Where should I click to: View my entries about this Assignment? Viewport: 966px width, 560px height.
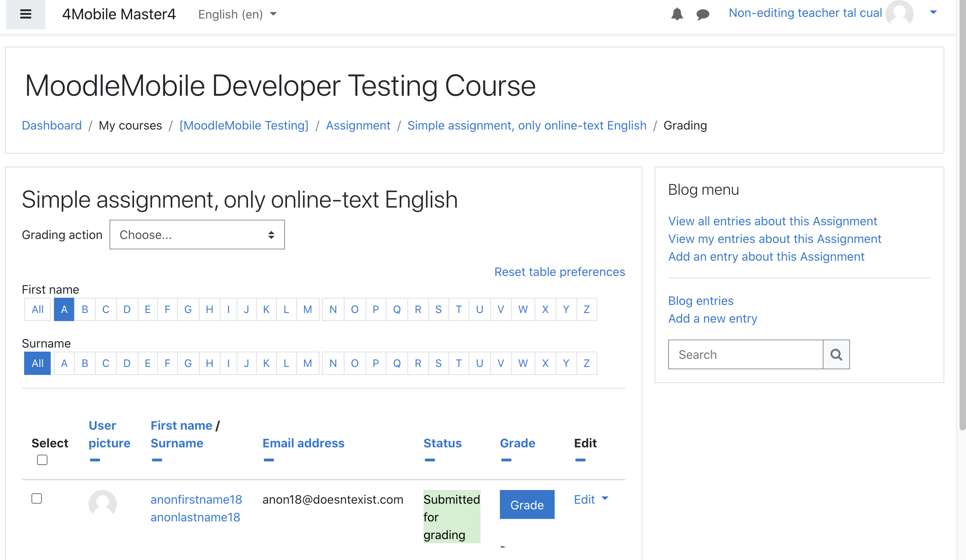[x=775, y=239]
